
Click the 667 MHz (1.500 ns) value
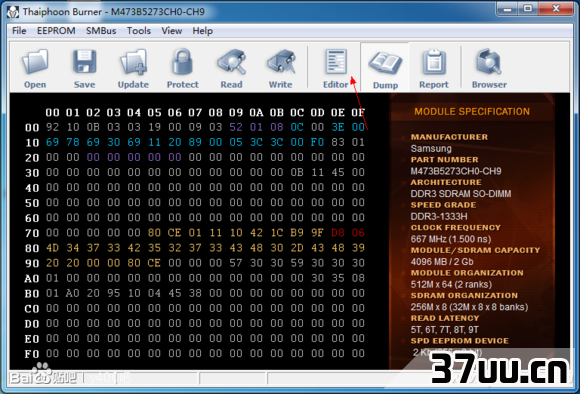coord(451,239)
